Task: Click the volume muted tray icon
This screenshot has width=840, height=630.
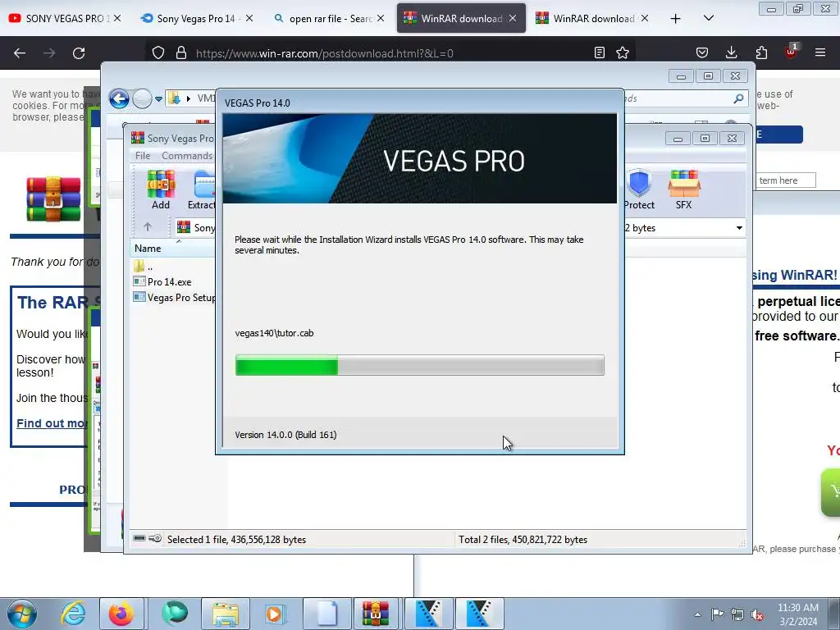Action: point(757,614)
